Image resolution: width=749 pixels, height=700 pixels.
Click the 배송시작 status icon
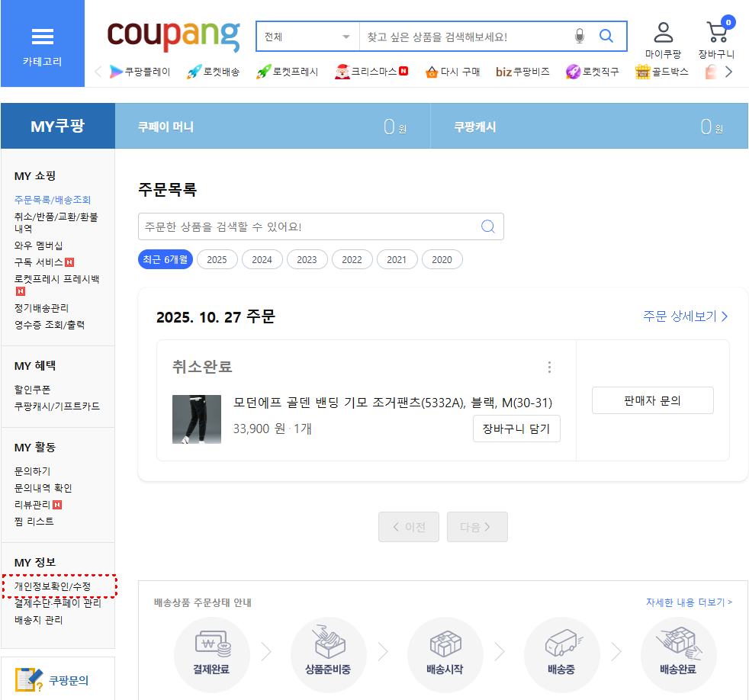[x=445, y=654]
